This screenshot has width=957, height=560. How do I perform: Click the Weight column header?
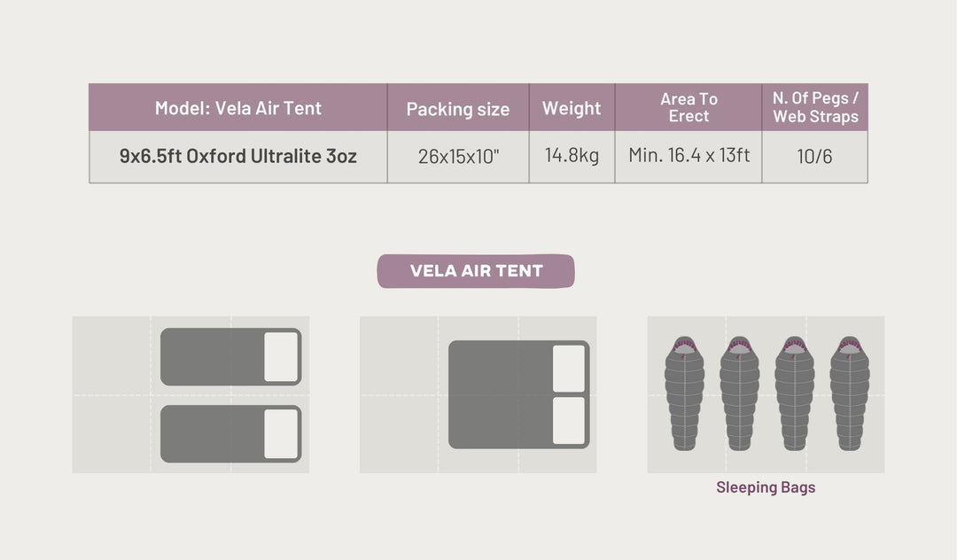pyautogui.click(x=572, y=108)
